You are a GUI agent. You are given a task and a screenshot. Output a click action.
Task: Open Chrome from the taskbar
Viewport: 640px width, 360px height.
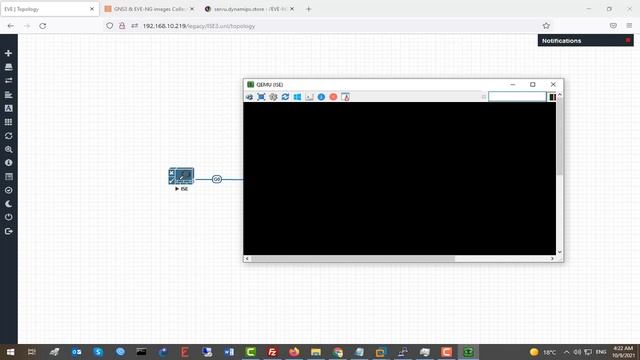coord(338,352)
